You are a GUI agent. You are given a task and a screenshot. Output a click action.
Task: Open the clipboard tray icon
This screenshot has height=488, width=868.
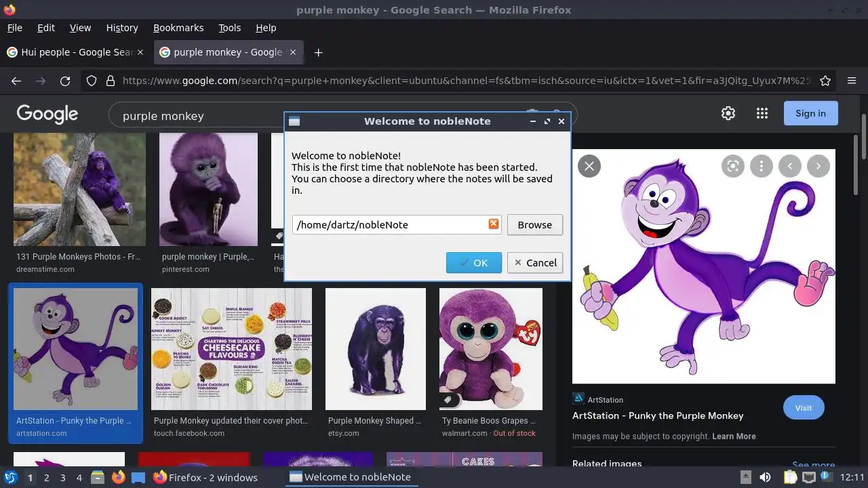790,477
